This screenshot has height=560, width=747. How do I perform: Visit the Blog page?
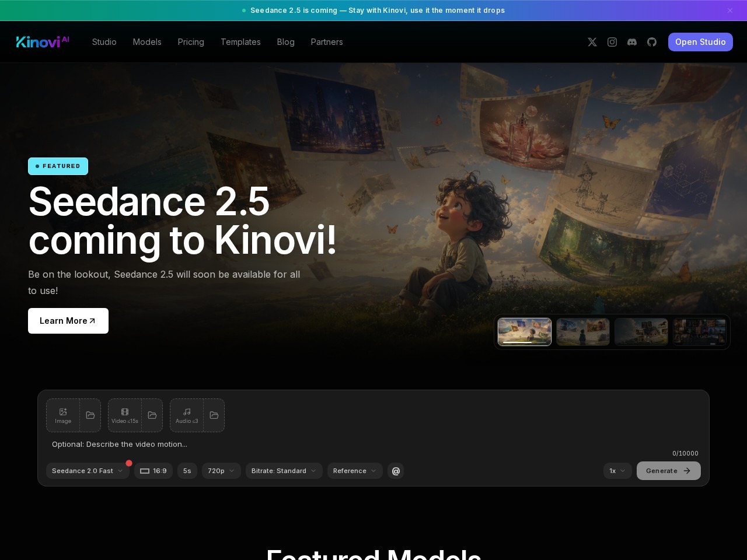tap(285, 42)
